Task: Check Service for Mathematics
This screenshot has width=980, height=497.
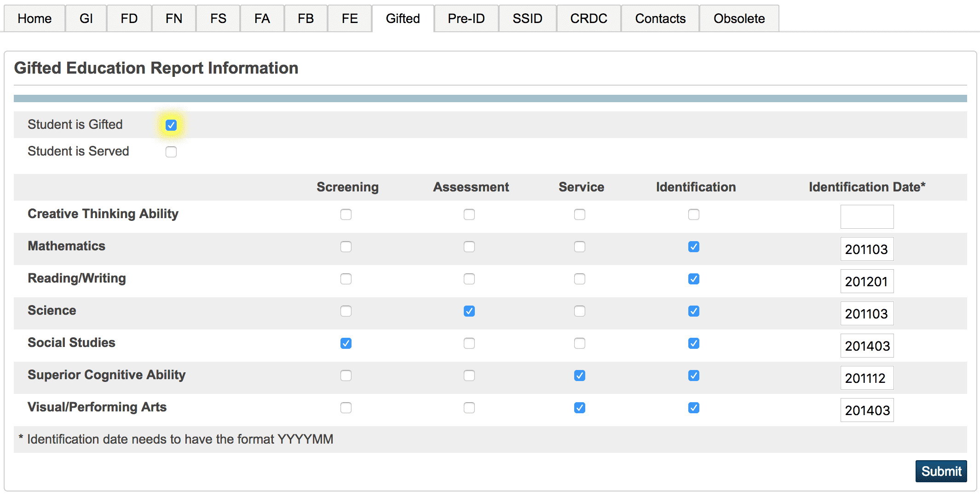Action: tap(580, 247)
